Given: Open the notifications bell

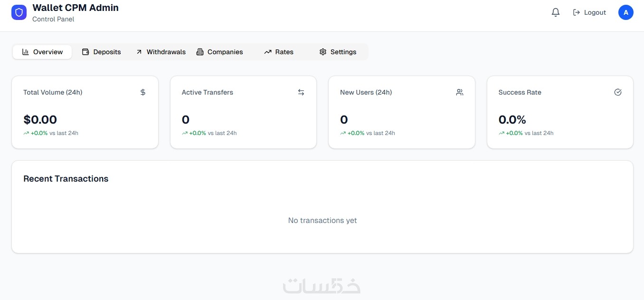Looking at the screenshot, I should (555, 12).
